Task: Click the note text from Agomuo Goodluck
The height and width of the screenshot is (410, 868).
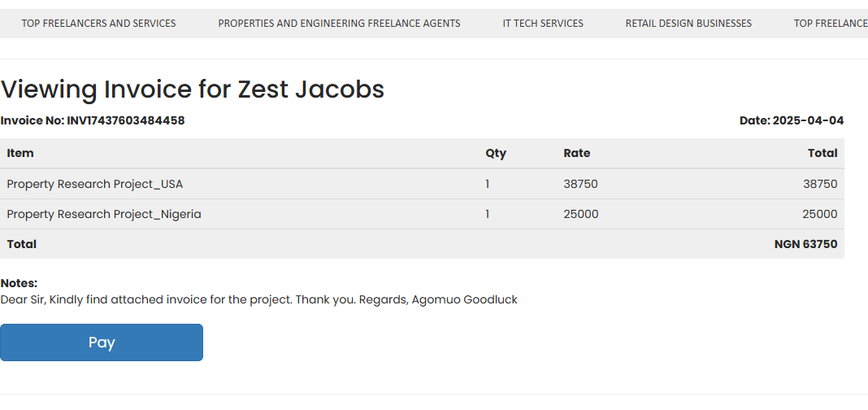Action: (x=258, y=299)
